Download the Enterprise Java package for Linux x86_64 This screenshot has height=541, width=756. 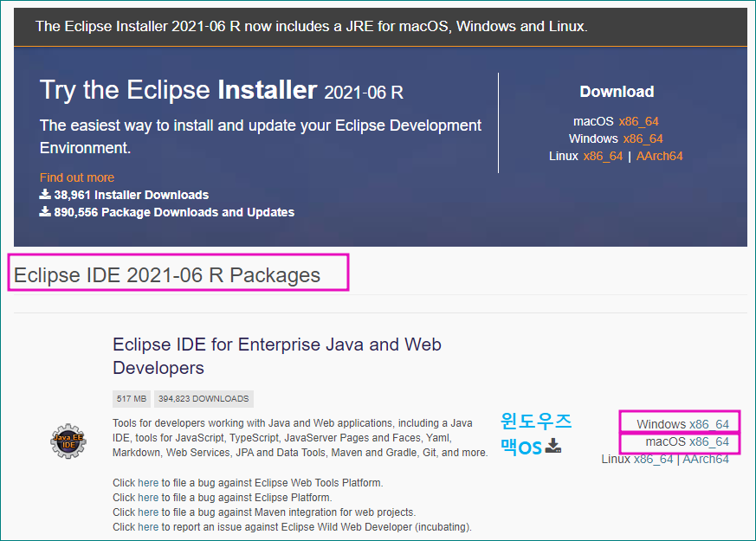click(653, 459)
